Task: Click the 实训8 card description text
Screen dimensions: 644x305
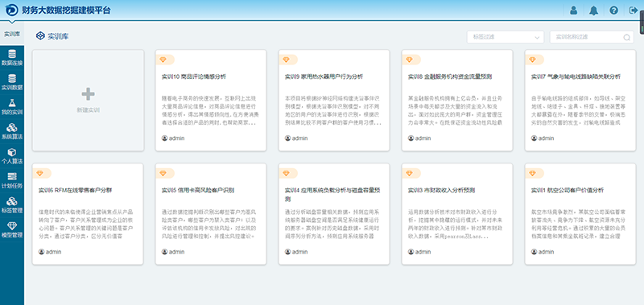Action: pos(455,110)
